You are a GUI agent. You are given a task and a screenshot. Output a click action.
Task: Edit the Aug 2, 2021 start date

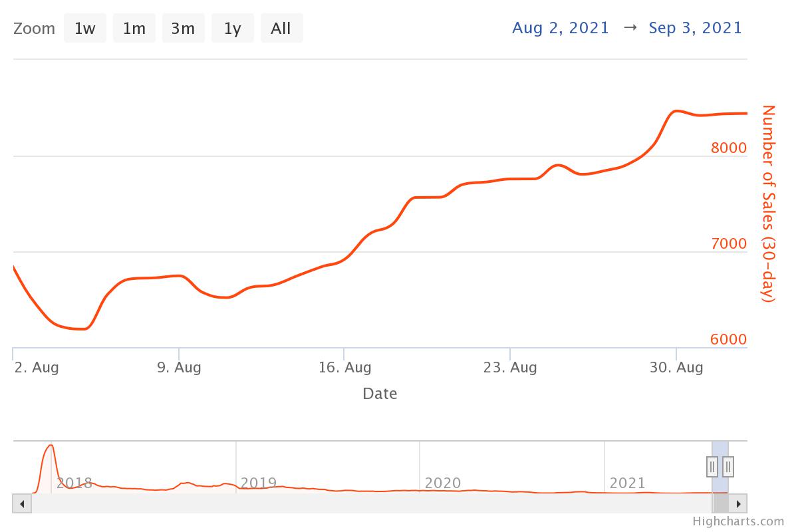tap(561, 28)
